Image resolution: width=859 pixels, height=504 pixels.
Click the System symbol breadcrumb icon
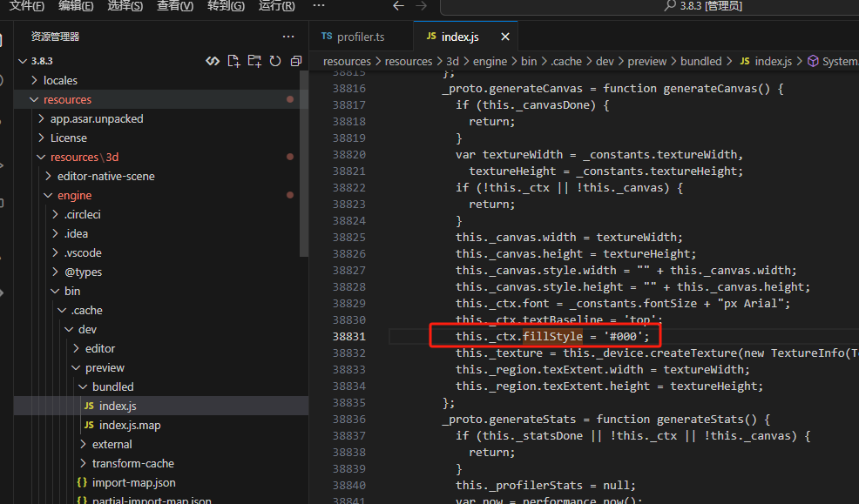tap(813, 61)
